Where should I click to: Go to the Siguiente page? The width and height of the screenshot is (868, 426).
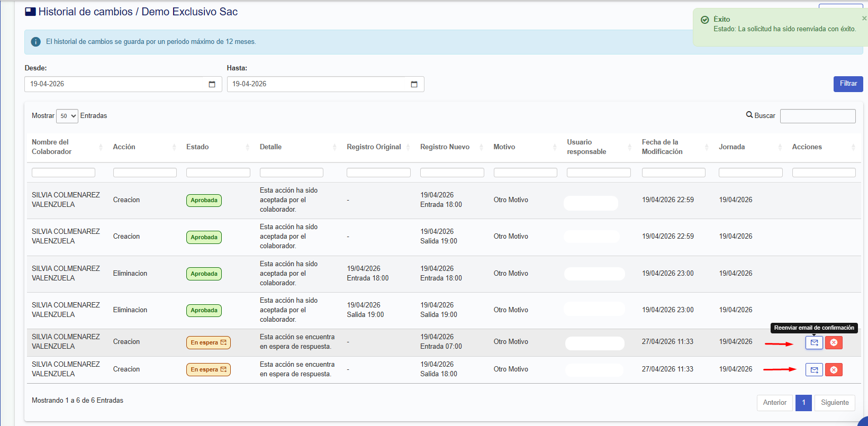click(x=835, y=403)
